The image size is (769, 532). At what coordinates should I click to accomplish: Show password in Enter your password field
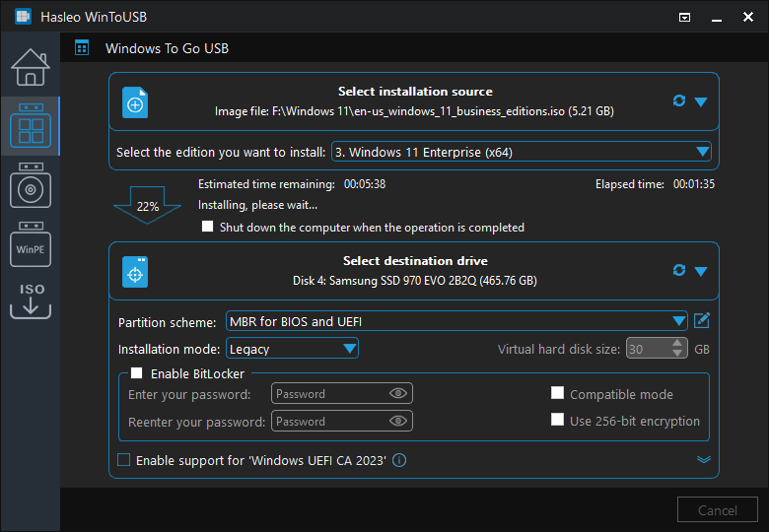pos(398,393)
